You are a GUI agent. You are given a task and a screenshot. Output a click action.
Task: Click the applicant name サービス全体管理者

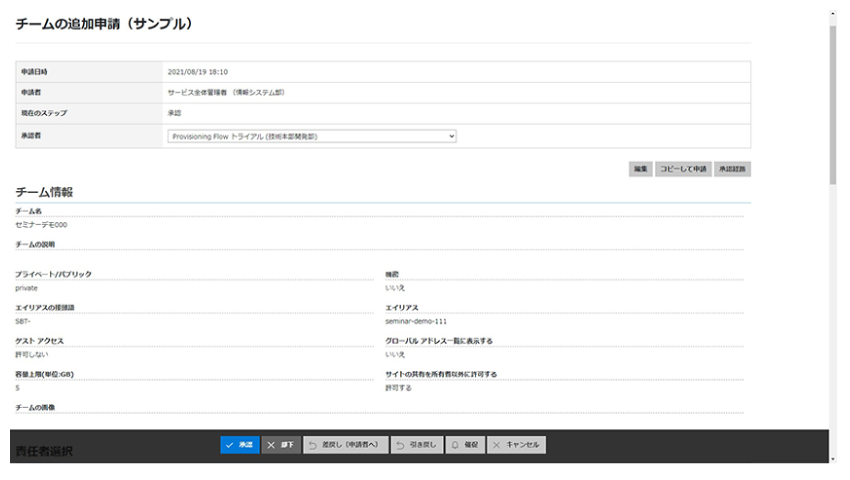tap(198, 91)
